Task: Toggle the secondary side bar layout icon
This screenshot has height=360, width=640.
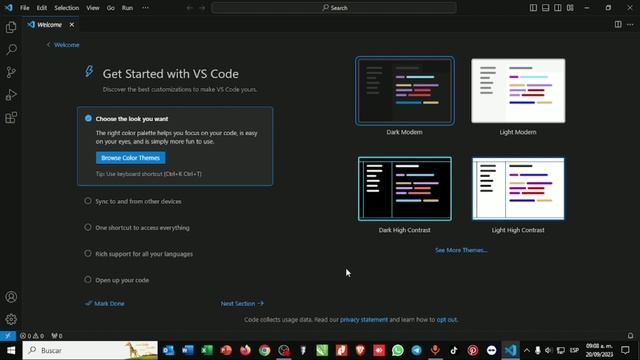Action: (558, 8)
